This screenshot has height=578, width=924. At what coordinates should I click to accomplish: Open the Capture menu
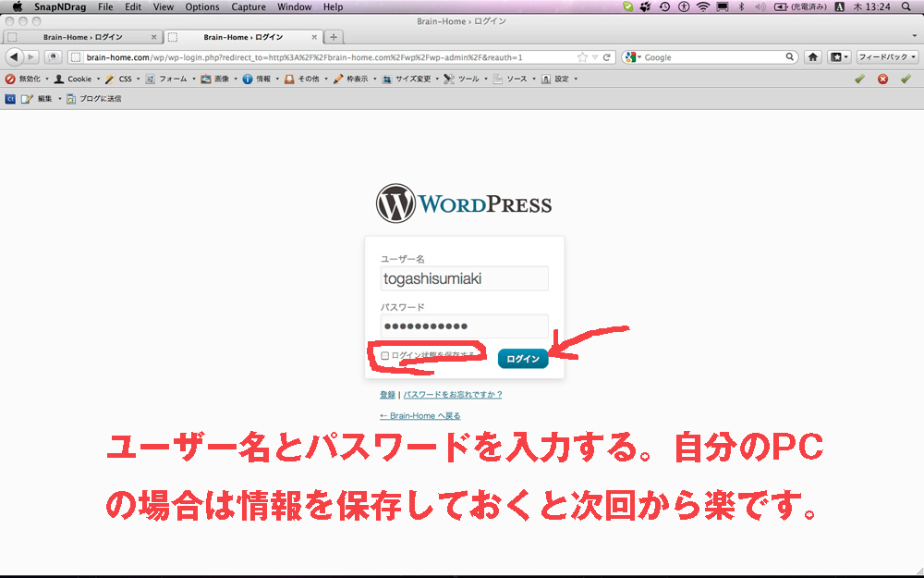249,7
